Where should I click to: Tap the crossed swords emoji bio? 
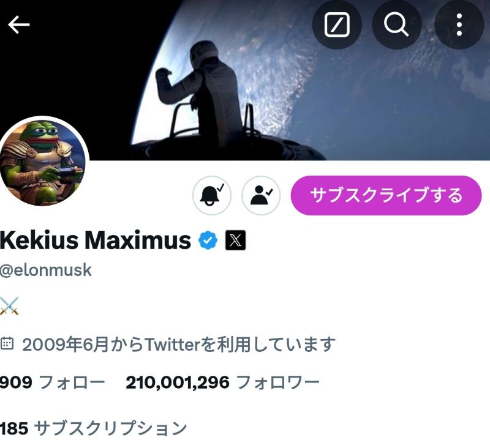[x=9, y=306]
